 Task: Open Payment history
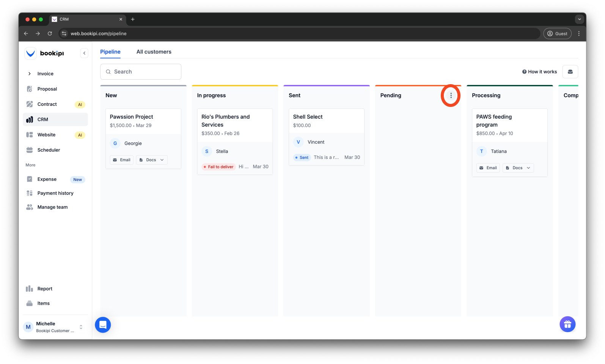click(x=55, y=193)
